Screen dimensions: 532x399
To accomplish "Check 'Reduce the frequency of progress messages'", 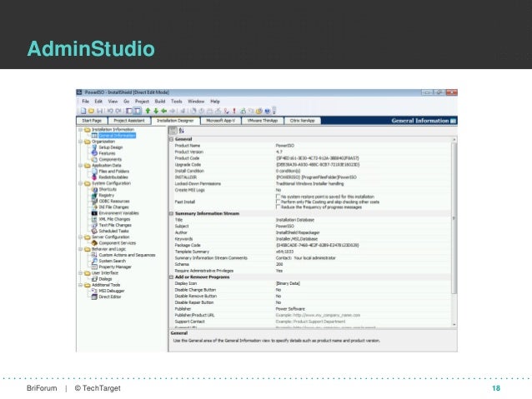I will [279, 207].
